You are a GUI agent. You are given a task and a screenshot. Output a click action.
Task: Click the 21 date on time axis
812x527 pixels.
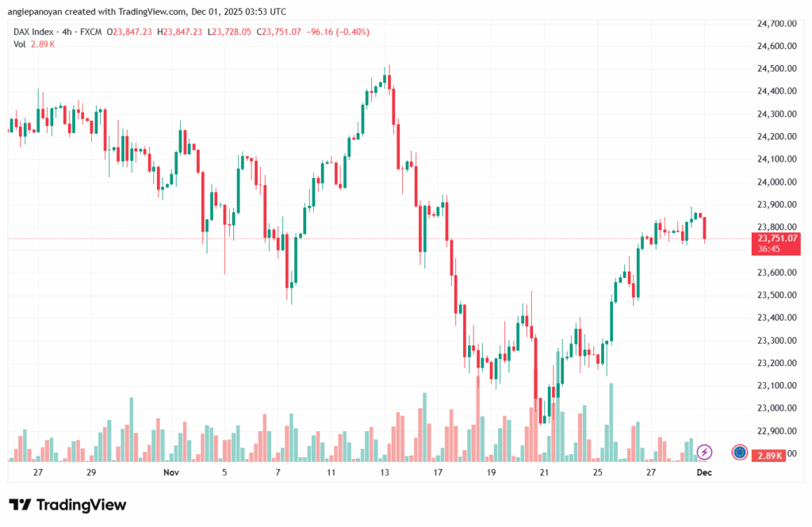click(544, 472)
